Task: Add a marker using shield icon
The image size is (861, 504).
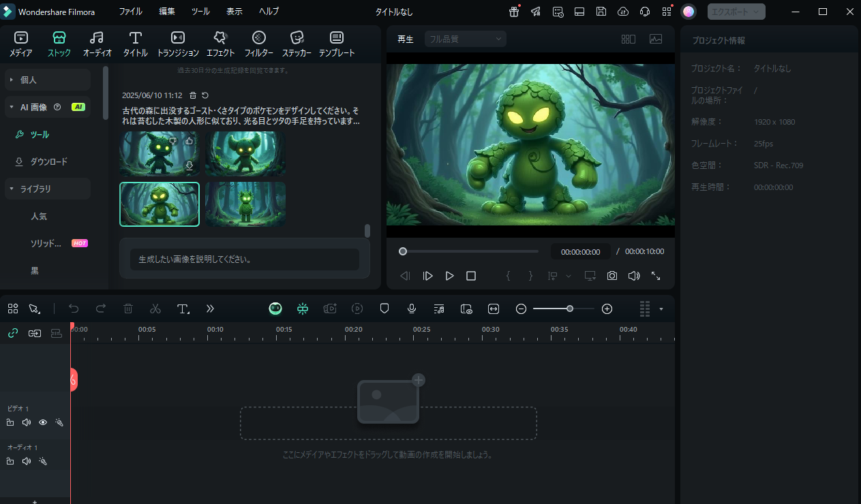Action: [384, 309]
